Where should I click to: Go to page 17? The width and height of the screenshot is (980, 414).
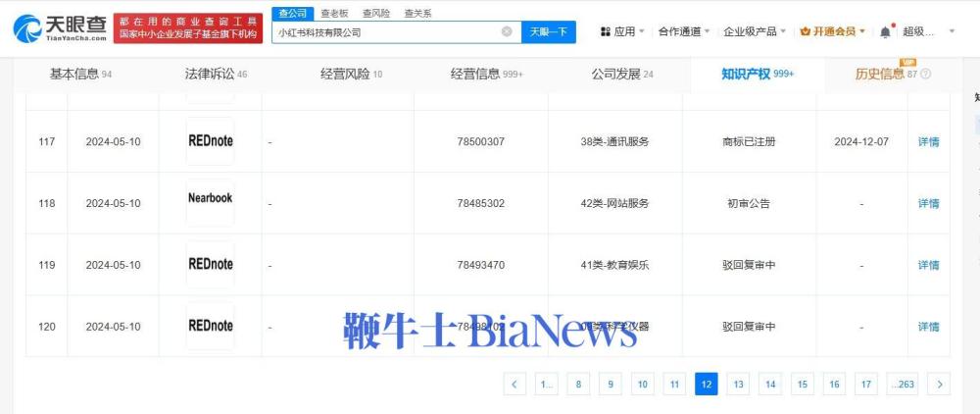(866, 384)
